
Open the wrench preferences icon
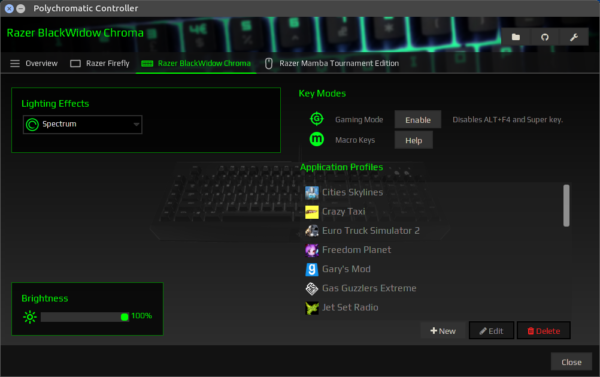[574, 37]
